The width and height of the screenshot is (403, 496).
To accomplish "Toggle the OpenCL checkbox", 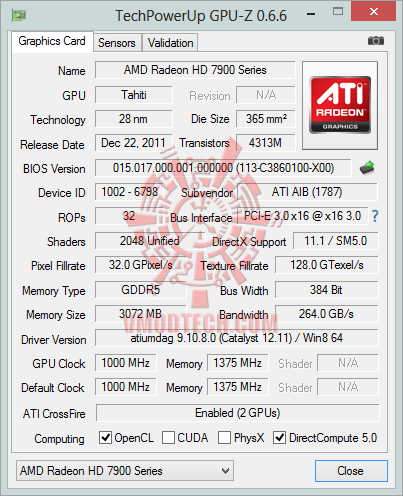I will point(105,437).
